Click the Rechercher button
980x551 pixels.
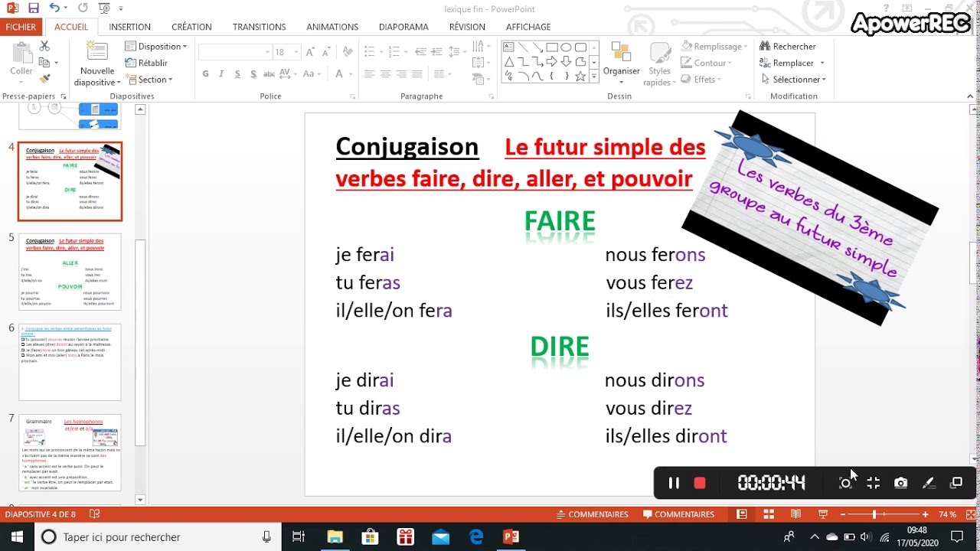tap(788, 46)
